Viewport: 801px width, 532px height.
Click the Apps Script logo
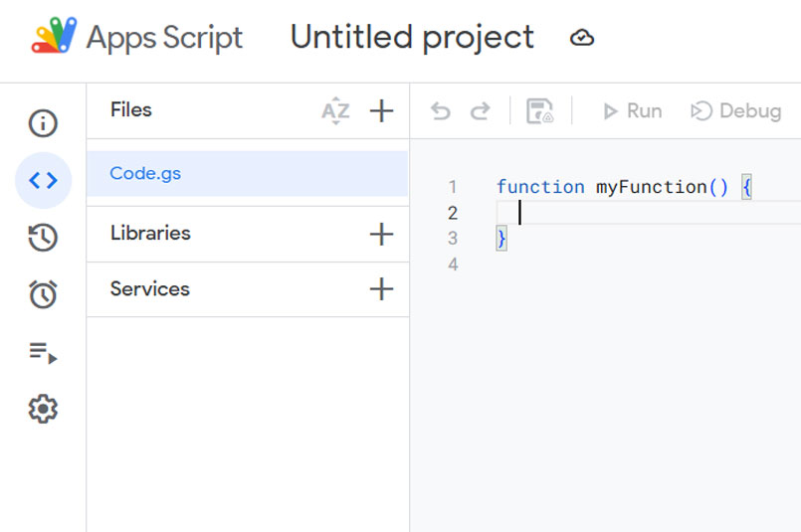[x=54, y=35]
